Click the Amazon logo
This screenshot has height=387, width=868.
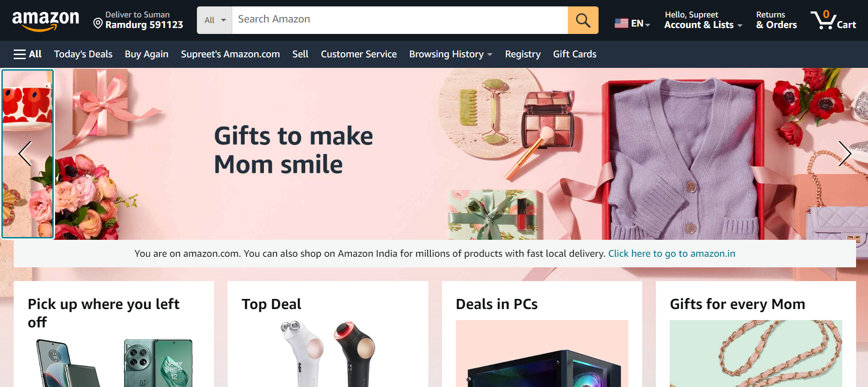[45, 21]
